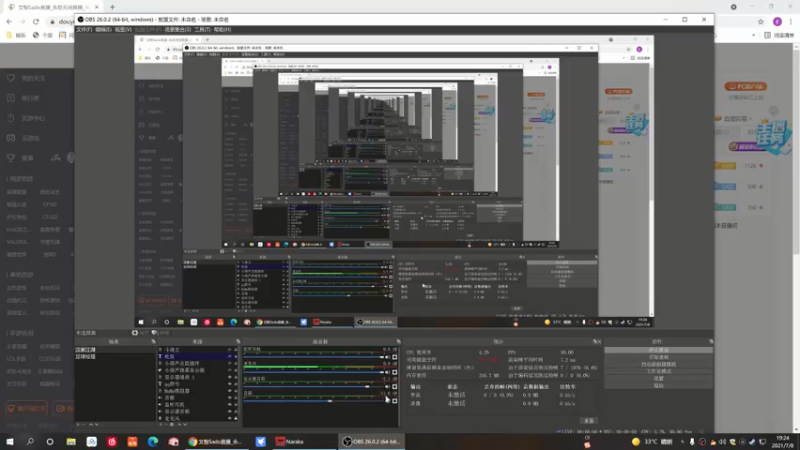This screenshot has width=800, height=450.
Task: Select the 麦克风 source row
Action: tap(198, 418)
